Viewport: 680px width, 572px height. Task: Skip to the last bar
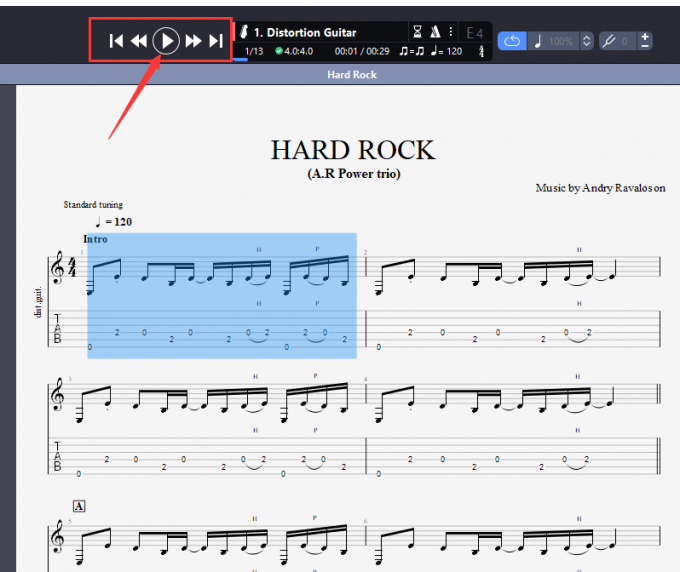point(216,41)
